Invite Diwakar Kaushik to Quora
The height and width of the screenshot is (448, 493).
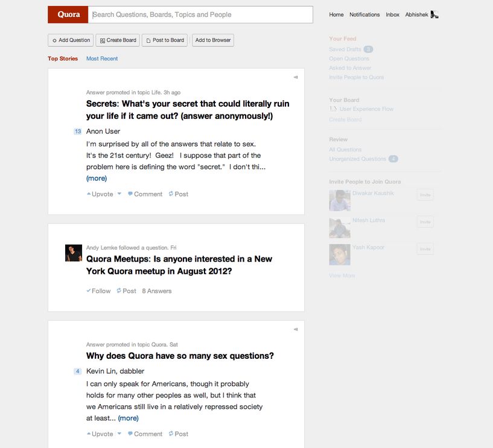point(425,195)
